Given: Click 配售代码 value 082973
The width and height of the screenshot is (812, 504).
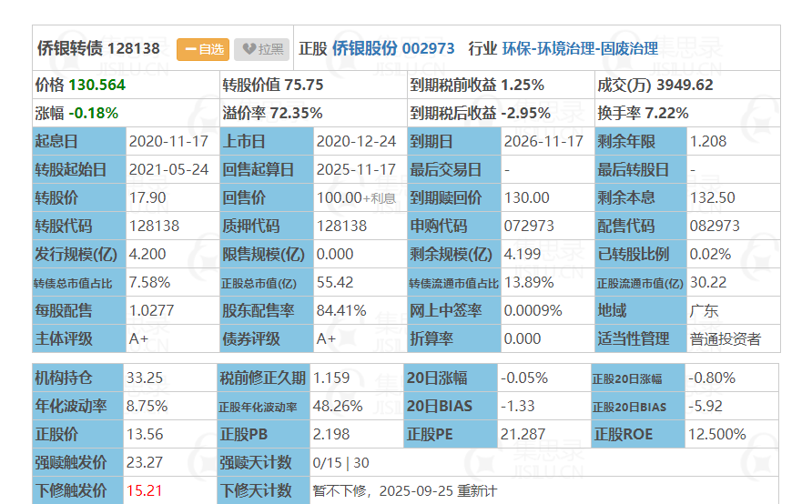Looking at the screenshot, I should tap(715, 227).
